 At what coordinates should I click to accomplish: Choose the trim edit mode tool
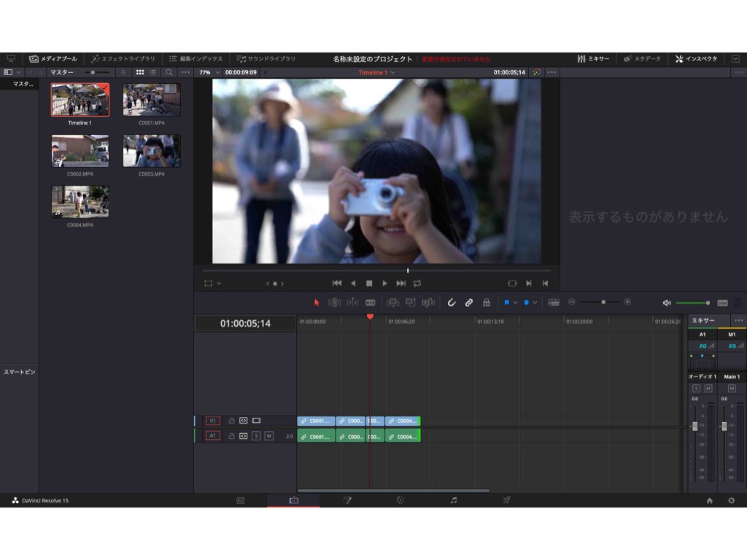tap(334, 303)
